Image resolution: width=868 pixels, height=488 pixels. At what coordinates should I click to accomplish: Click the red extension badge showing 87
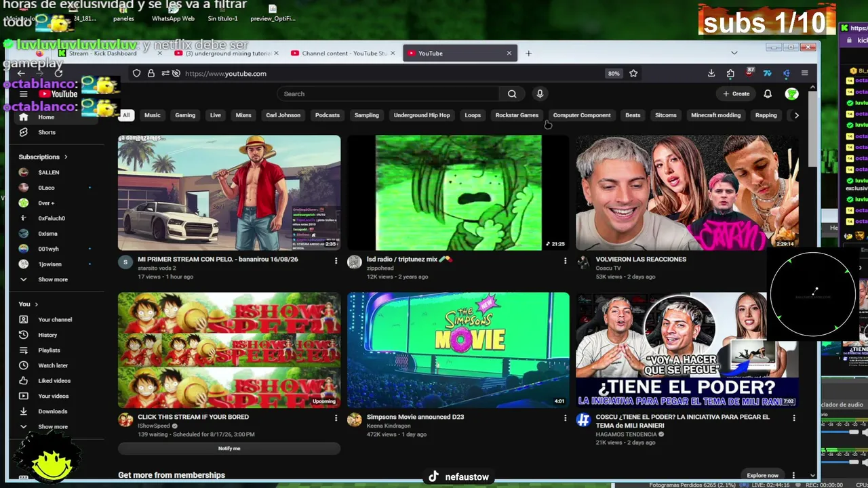pyautogui.click(x=749, y=73)
